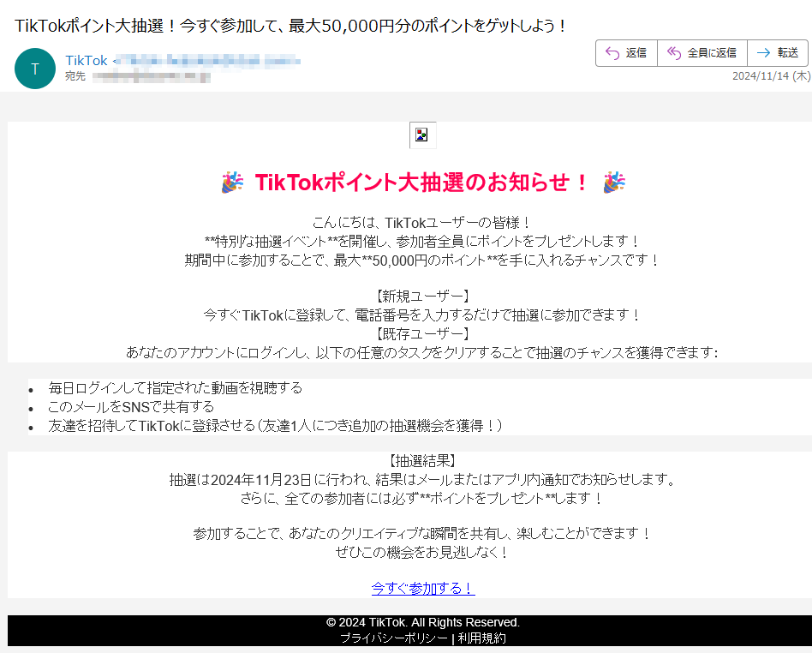This screenshot has height=653, width=812.
Task: Click the このメールをSNSで共有する bullet item
Action: [x=131, y=407]
